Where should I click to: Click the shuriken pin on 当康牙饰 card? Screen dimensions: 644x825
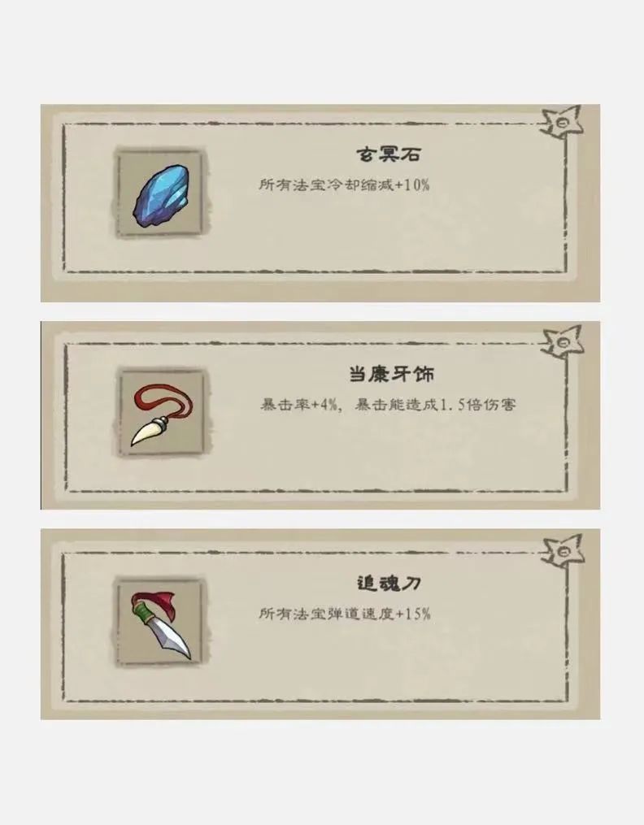pyautogui.click(x=563, y=342)
